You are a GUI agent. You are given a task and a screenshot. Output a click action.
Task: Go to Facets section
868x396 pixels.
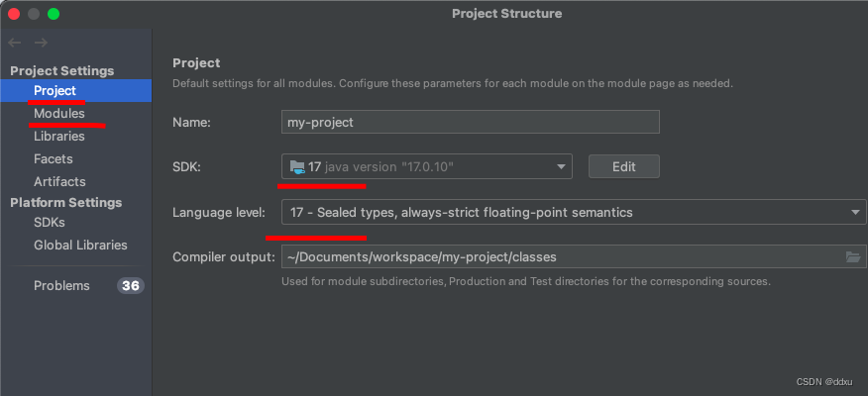click(54, 158)
